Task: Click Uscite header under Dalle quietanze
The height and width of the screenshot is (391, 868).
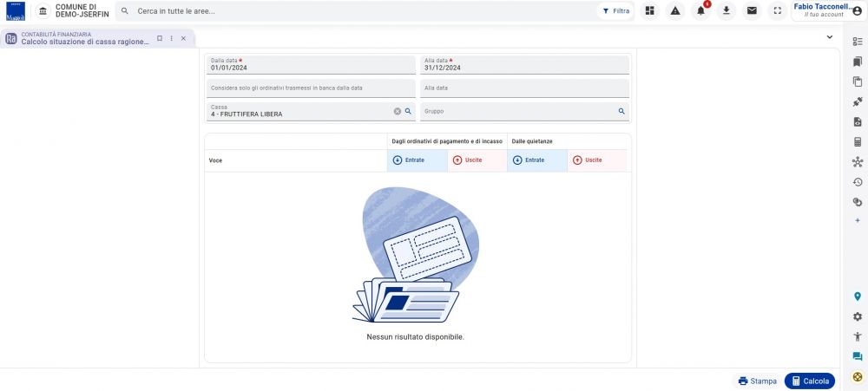Action: [597, 160]
